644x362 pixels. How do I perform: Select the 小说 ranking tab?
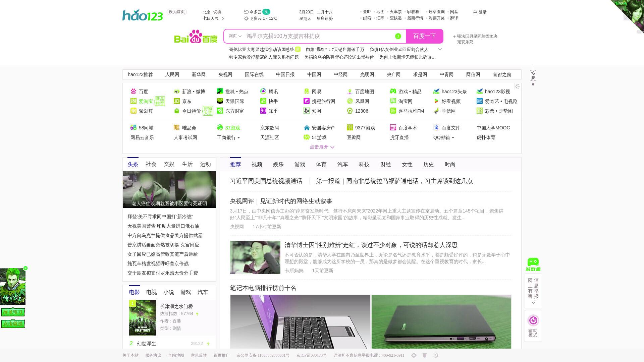point(169,292)
